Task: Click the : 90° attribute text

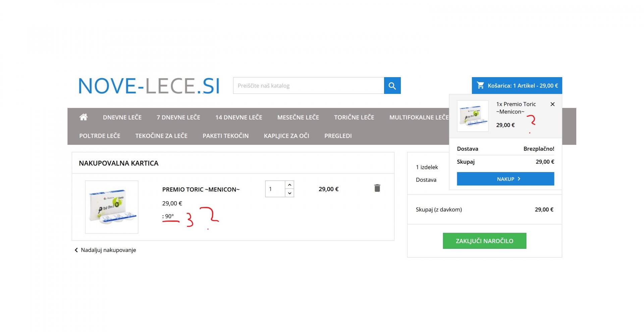Action: [168, 216]
